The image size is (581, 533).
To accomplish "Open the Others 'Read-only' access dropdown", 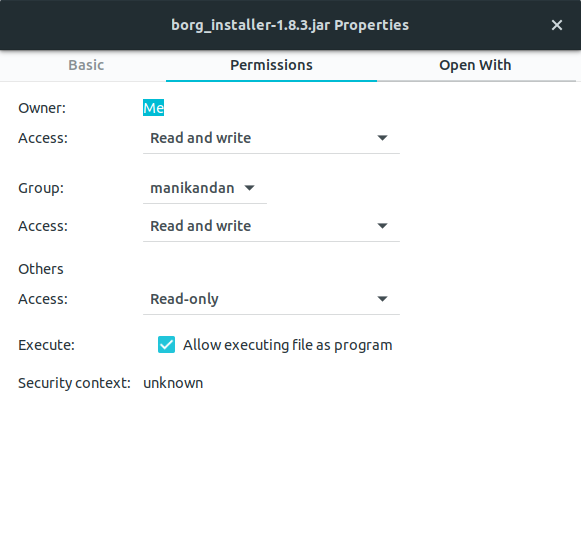I will pos(271,299).
